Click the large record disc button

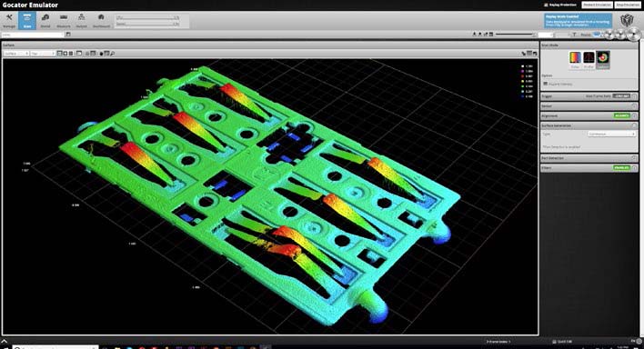tap(634, 35)
